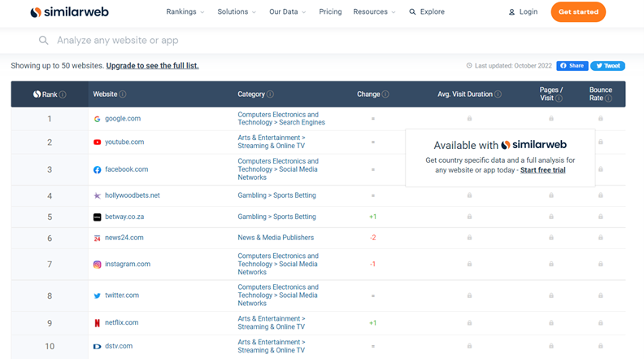Share the list on Facebook
644x359 pixels.
[x=572, y=66]
